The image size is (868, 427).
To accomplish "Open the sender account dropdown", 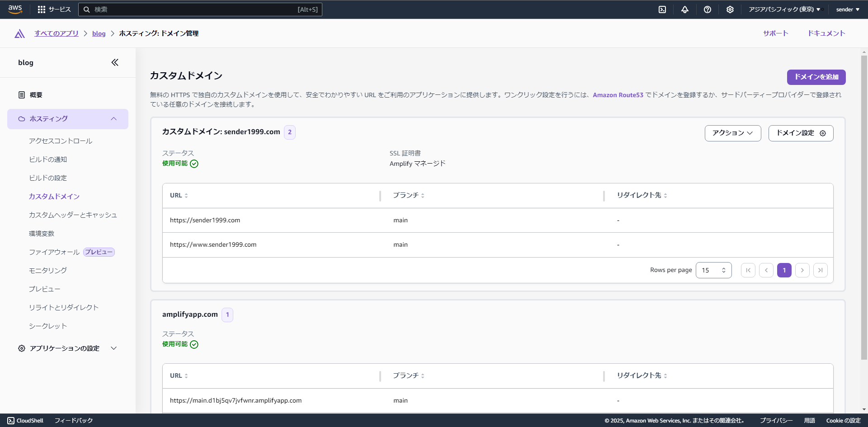I will point(848,9).
